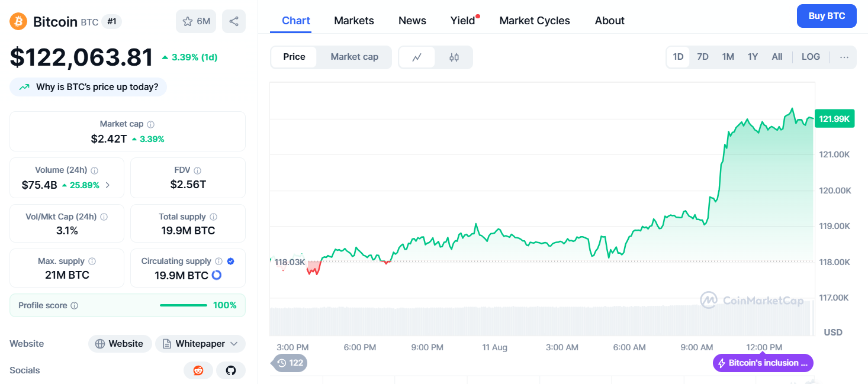Switch to the Markets tab
Screen dimensions: 868x384
[x=354, y=21]
